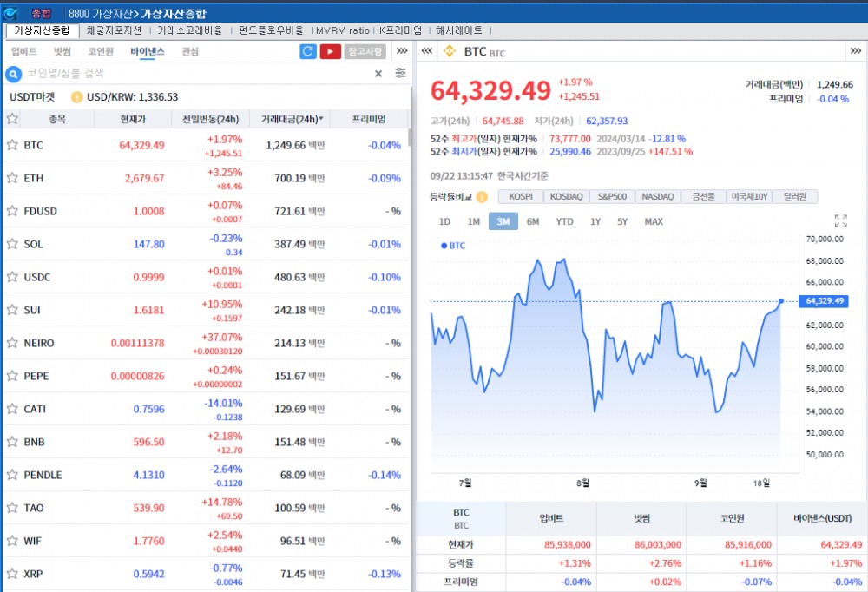
Task: Click the 참고사항 button
Action: [x=363, y=51]
